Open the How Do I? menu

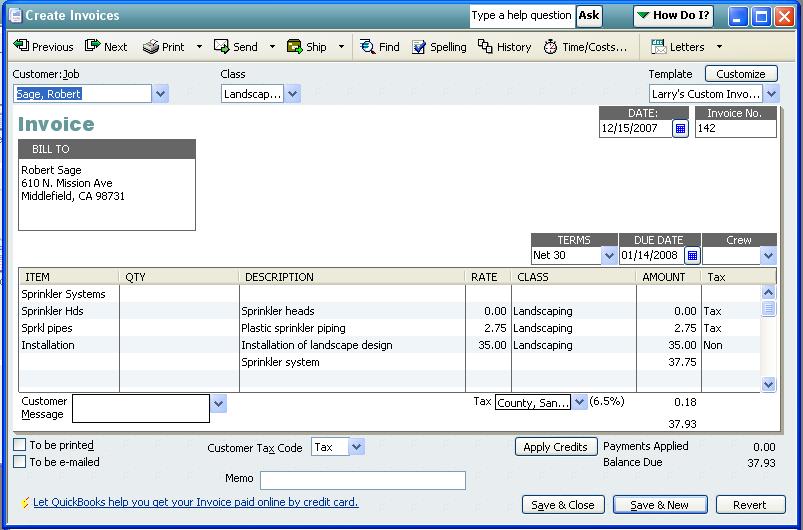(x=672, y=16)
